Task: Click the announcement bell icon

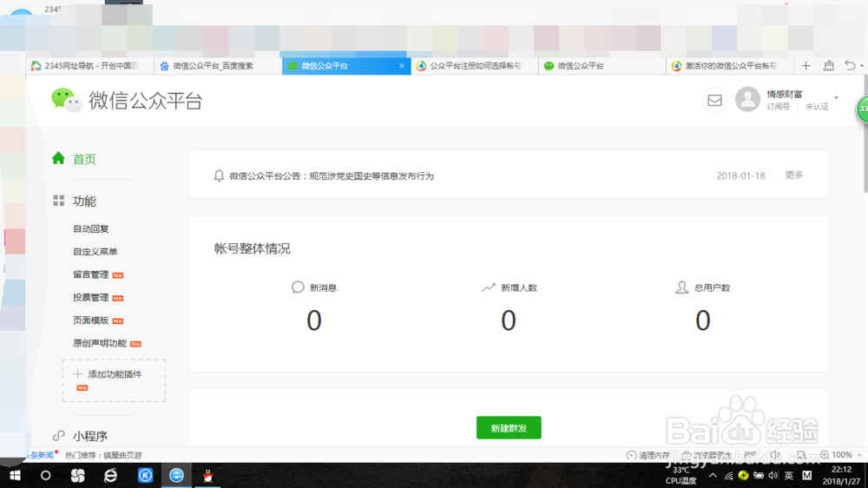Action: (x=219, y=175)
